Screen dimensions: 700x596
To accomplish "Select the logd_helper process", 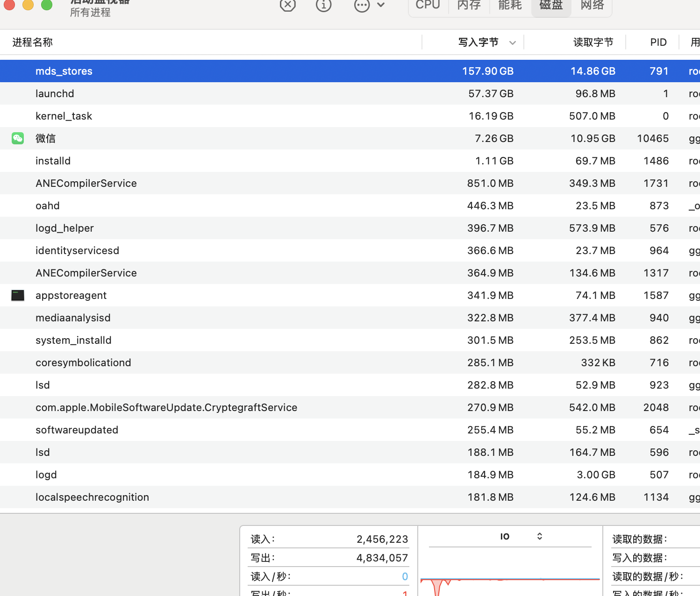I will pyautogui.click(x=350, y=228).
